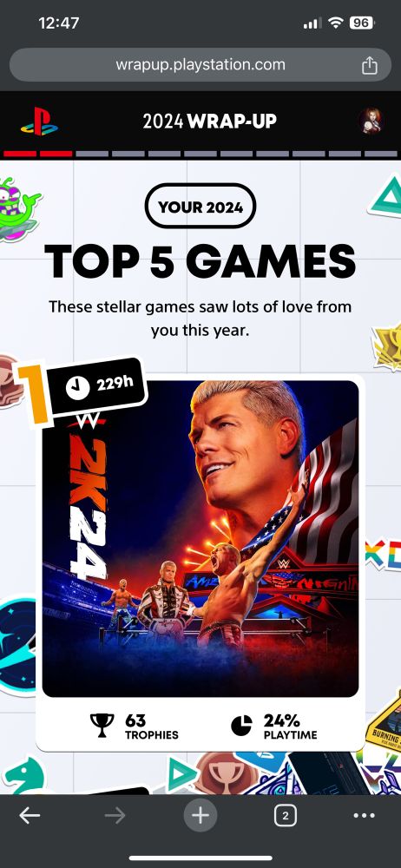The width and height of the screenshot is (401, 868).
Task: Tap the teal triangle sticker at right edge
Action: tap(385, 196)
